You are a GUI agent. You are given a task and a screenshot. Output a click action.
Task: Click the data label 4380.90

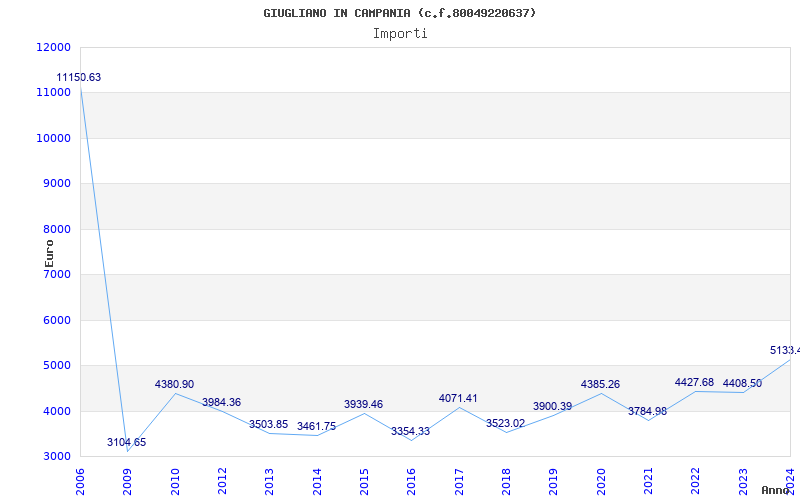[x=174, y=384]
